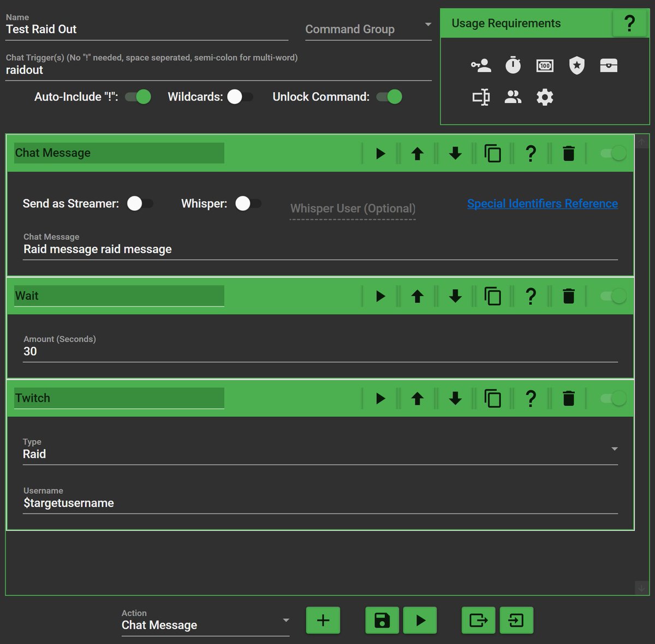Click the rank shield-star requirement icon
The width and height of the screenshot is (655, 644).
coord(576,66)
